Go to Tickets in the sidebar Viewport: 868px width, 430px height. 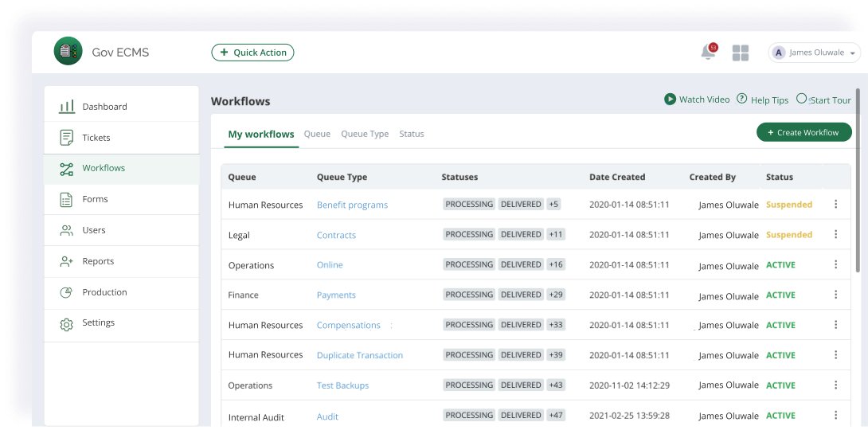click(x=96, y=138)
